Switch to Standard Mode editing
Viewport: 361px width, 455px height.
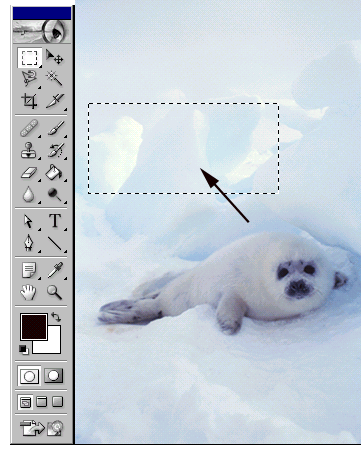29,376
